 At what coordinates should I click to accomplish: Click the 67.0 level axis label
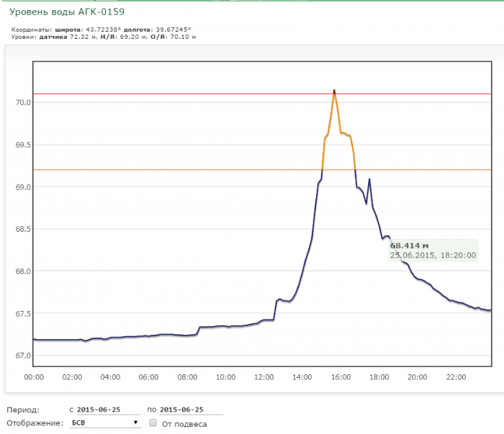click(23, 356)
